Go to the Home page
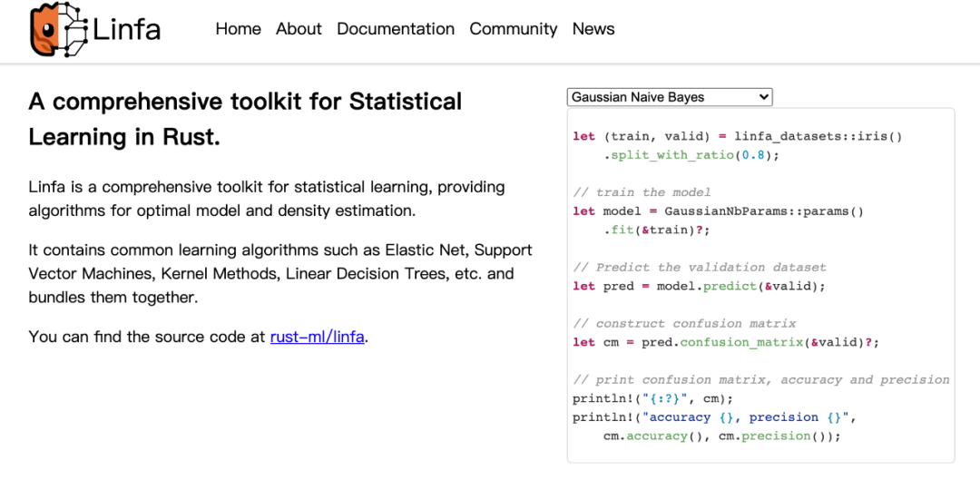The image size is (980, 480). point(238,29)
